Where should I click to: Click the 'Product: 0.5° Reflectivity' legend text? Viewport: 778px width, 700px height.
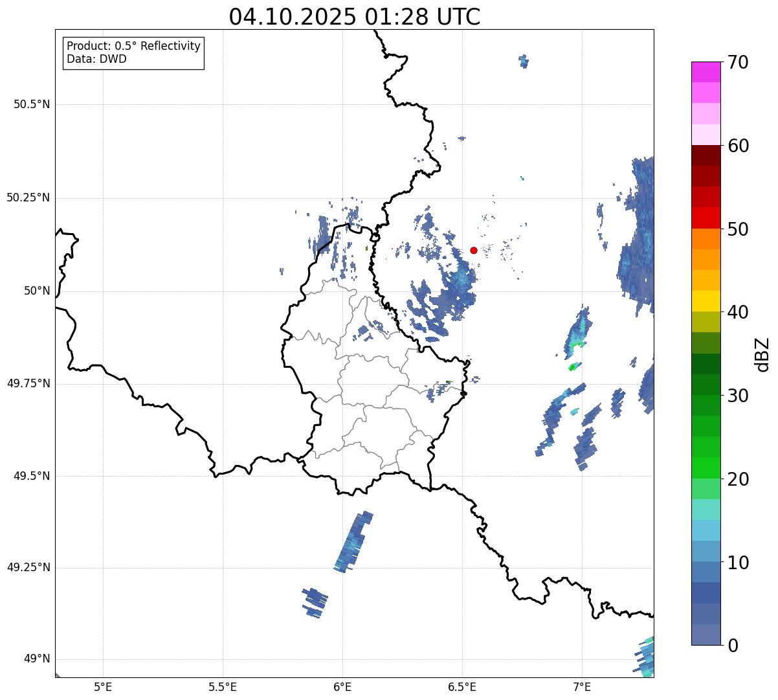134,46
